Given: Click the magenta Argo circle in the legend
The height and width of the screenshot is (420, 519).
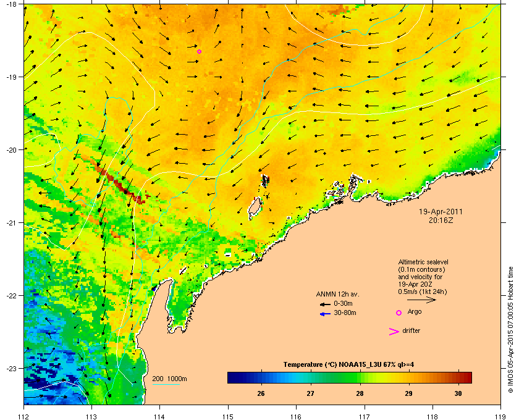Looking at the screenshot, I should [399, 313].
